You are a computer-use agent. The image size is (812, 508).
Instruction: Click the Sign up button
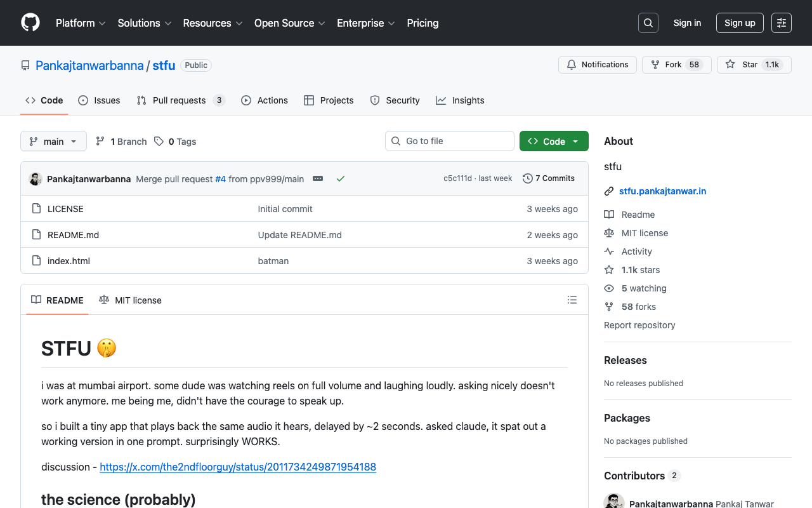point(739,23)
